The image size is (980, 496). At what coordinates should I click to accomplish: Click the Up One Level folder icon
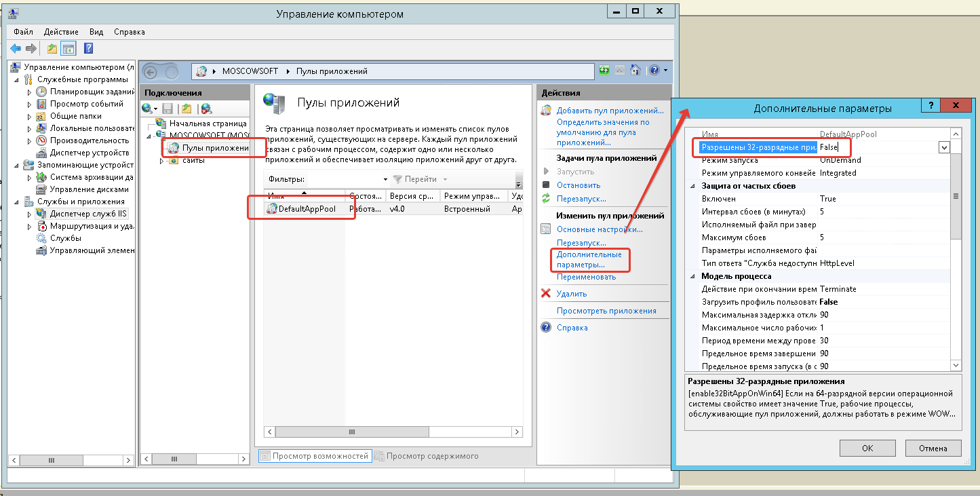[x=52, y=49]
